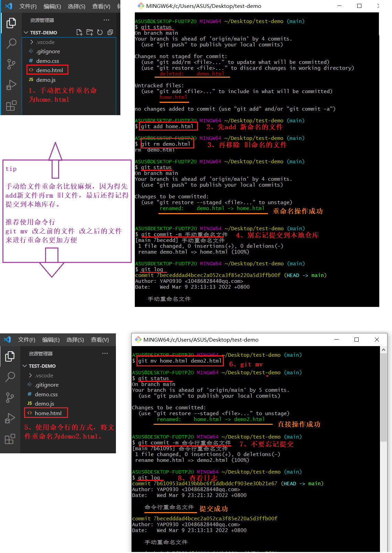This screenshot has width=392, height=553.
Task: Click VS Code logo in top window title bar
Action: 9,6
